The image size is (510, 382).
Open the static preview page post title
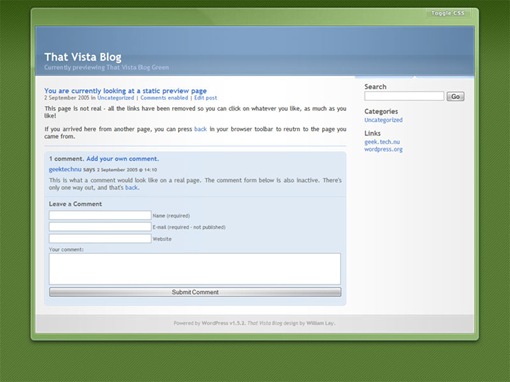[x=125, y=91]
